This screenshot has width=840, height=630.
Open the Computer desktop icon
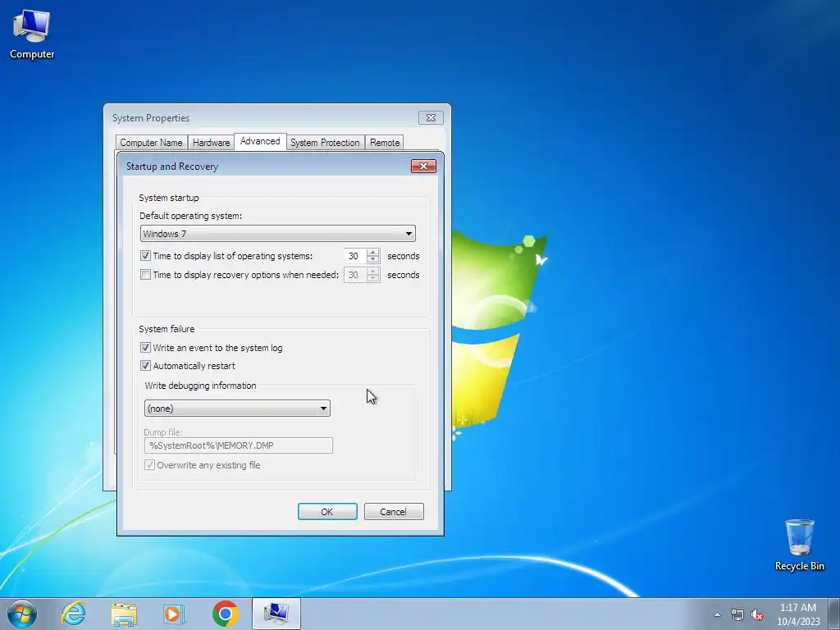(x=32, y=34)
